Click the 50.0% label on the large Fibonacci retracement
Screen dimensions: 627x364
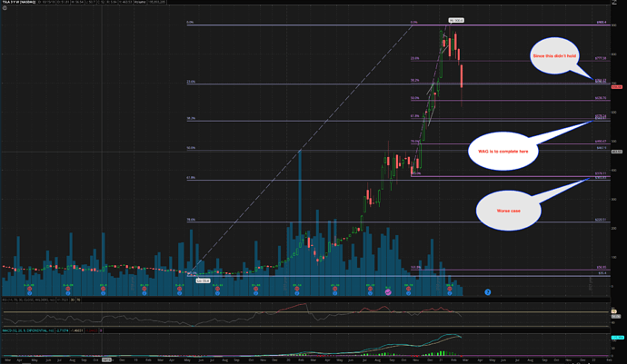(x=191, y=148)
